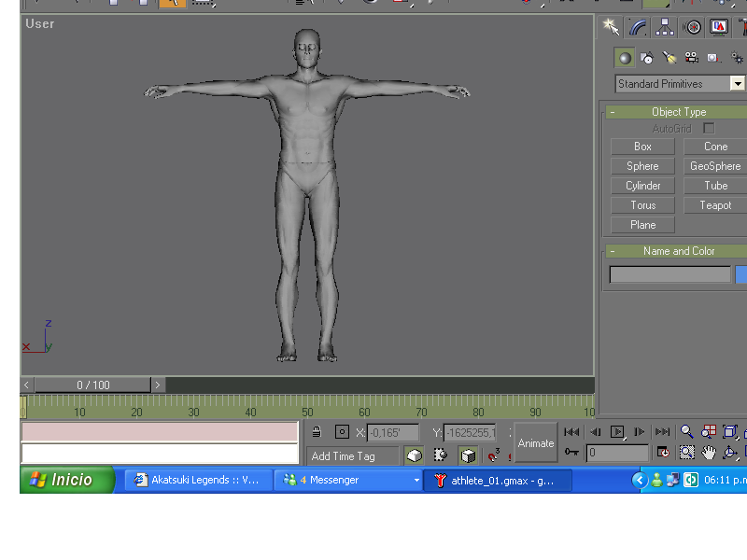Click the white MAXScript input line
Viewport: 747px width, 560px height.
(160, 454)
